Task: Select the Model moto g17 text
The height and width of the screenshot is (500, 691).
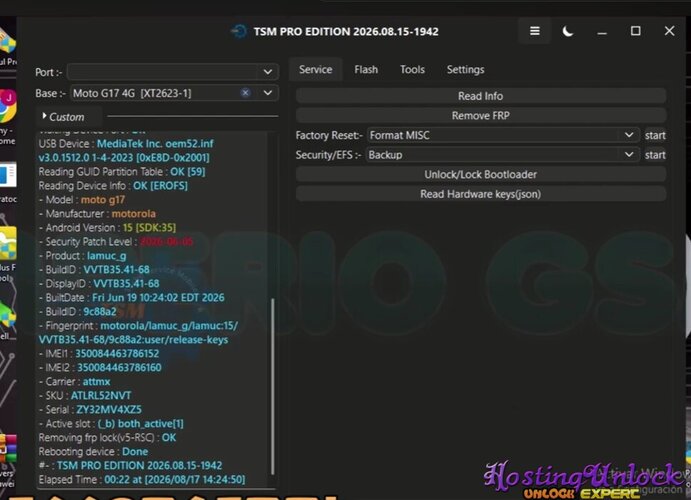Action: point(103,200)
